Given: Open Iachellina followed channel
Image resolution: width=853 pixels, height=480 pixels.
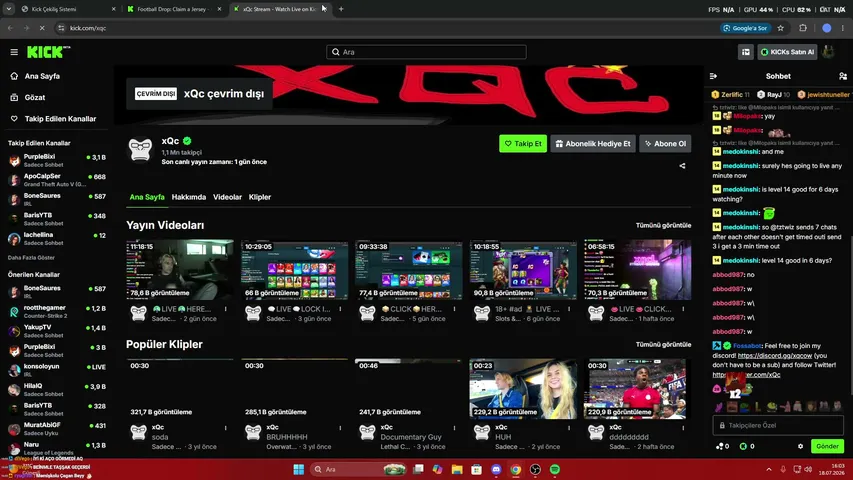Looking at the screenshot, I should pyautogui.click(x=57, y=238).
